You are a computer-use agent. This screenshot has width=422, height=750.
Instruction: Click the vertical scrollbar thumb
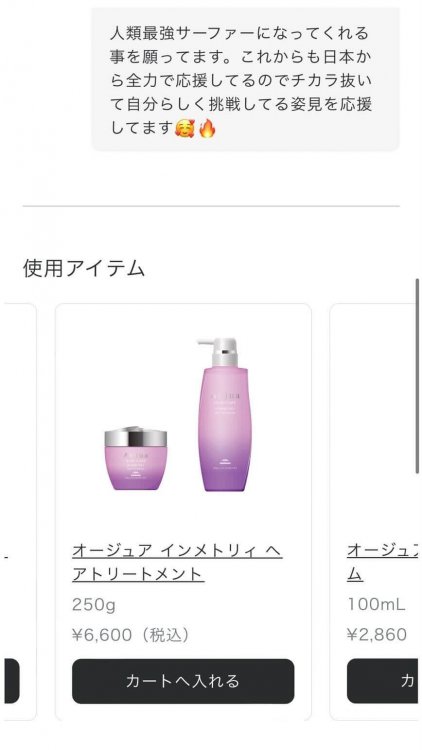pos(418,376)
